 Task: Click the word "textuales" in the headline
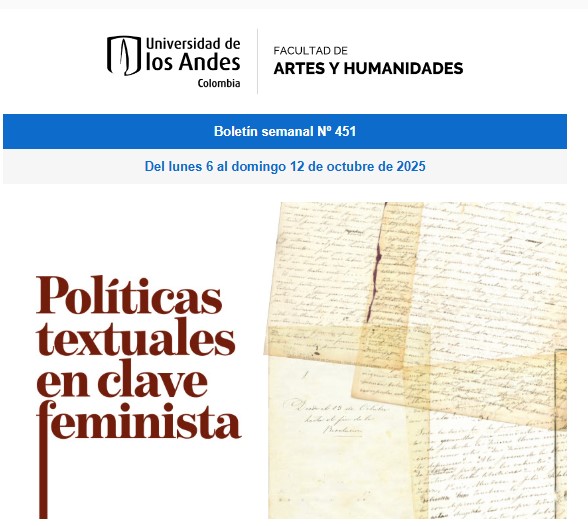point(136,339)
